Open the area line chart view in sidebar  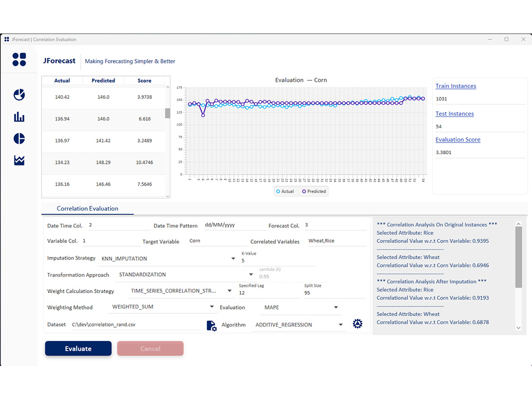click(x=19, y=160)
